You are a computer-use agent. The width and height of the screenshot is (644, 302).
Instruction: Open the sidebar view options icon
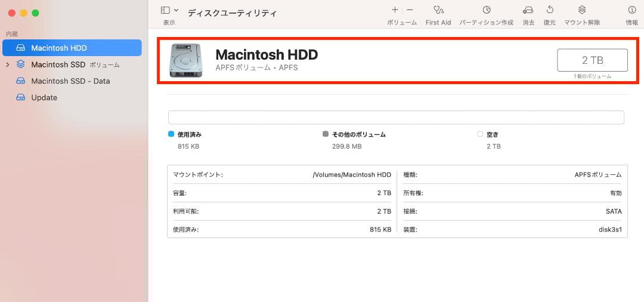(x=166, y=10)
